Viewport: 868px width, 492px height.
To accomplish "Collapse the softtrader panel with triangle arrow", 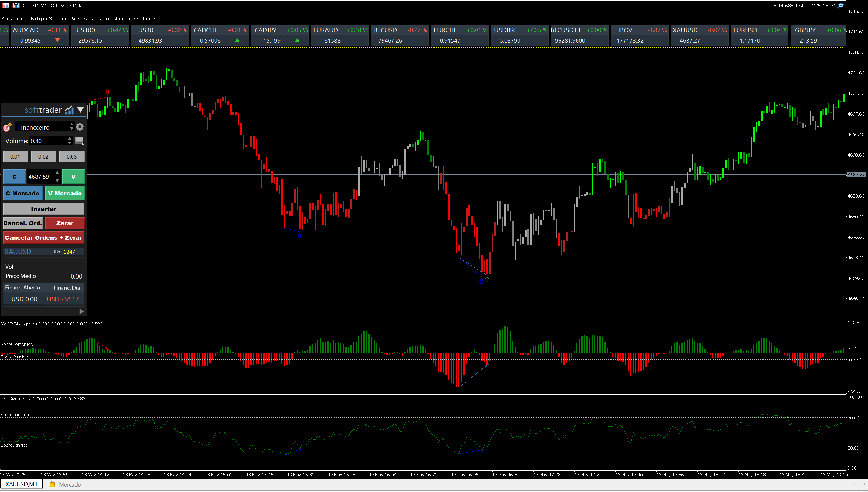I will pyautogui.click(x=80, y=109).
